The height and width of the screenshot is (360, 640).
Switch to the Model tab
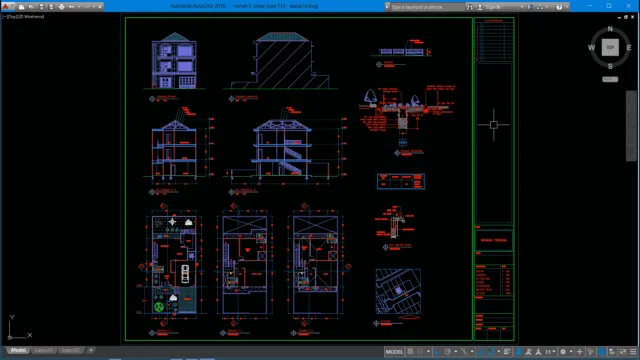18,350
